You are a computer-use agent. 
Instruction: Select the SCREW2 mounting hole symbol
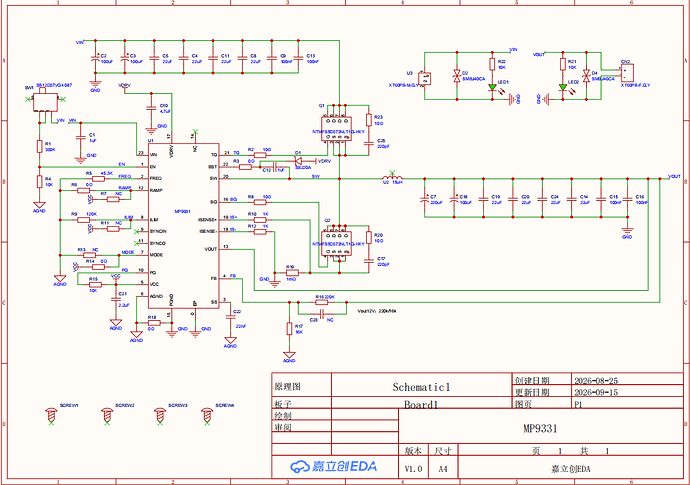[x=107, y=415]
